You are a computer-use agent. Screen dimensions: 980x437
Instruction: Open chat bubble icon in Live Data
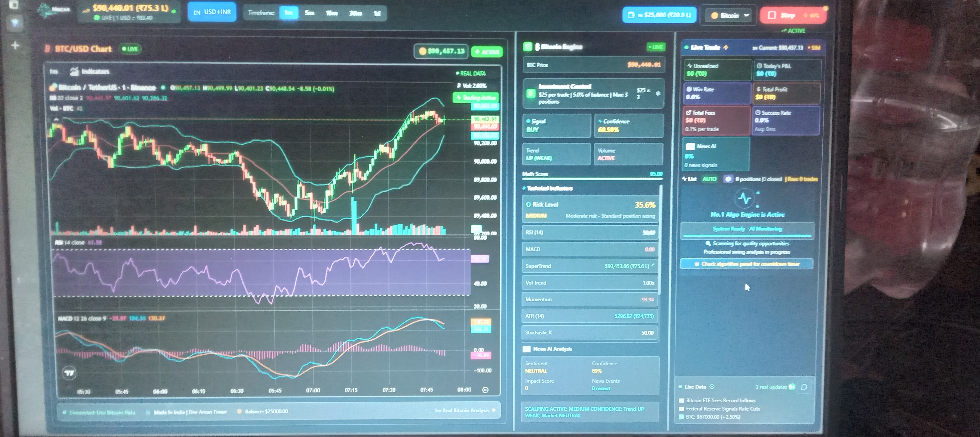point(804,387)
